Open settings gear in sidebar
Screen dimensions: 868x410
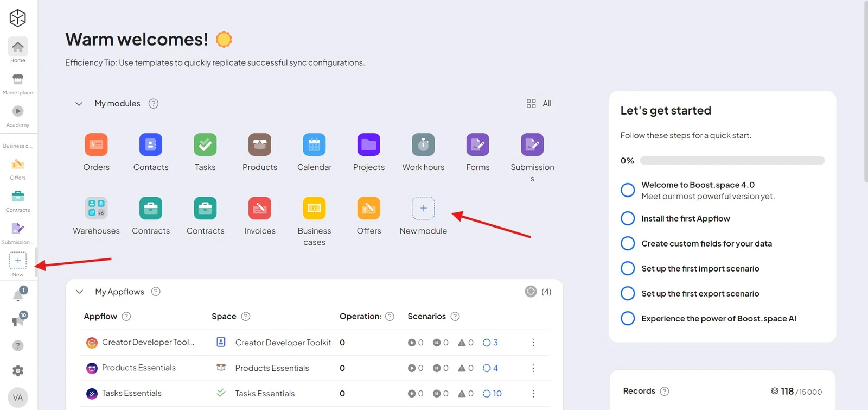18,371
